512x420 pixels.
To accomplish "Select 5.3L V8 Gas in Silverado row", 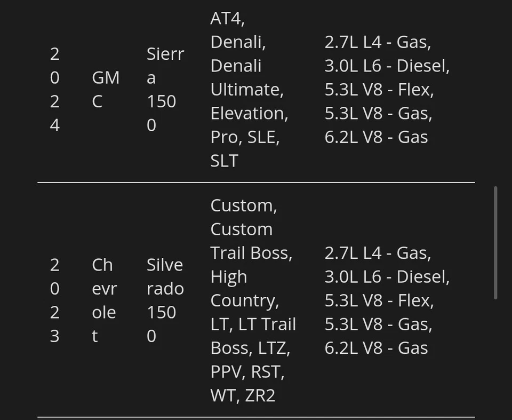I will pos(378,324).
